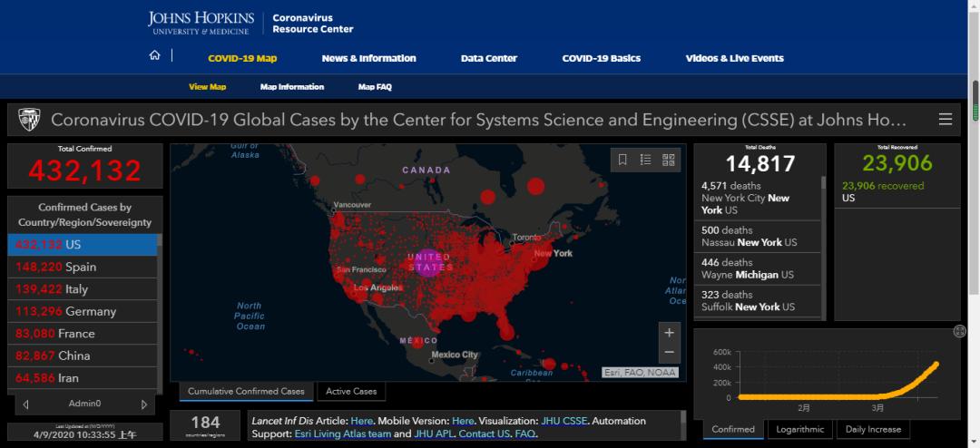The width and height of the screenshot is (980, 448).
Task: Open Videos & Live Events menu
Action: [734, 58]
